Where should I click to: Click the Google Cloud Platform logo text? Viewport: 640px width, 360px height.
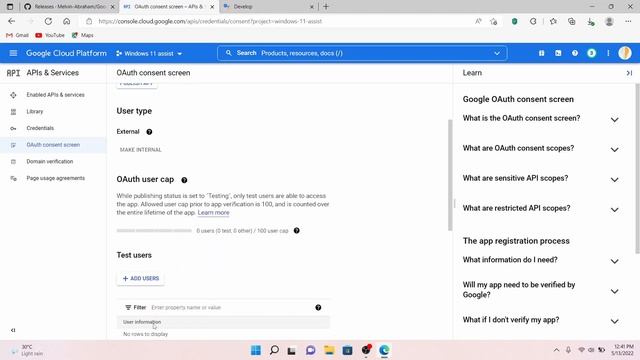point(66,53)
